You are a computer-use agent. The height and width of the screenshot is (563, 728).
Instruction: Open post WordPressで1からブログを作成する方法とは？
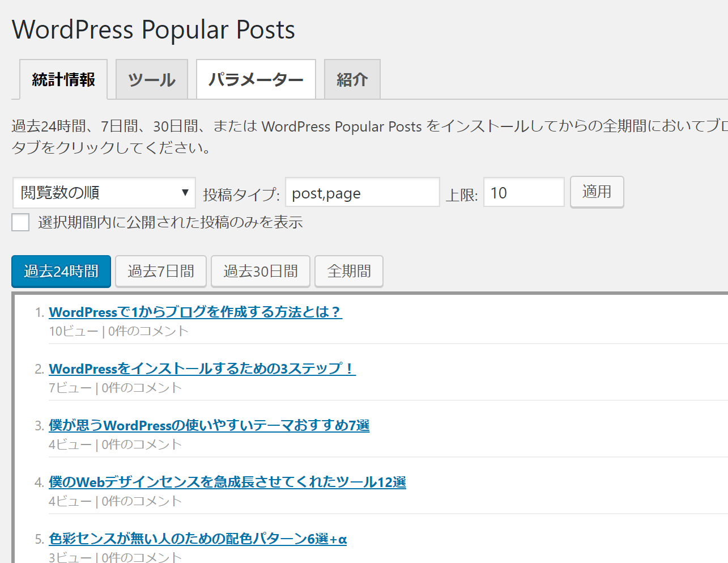[195, 312]
